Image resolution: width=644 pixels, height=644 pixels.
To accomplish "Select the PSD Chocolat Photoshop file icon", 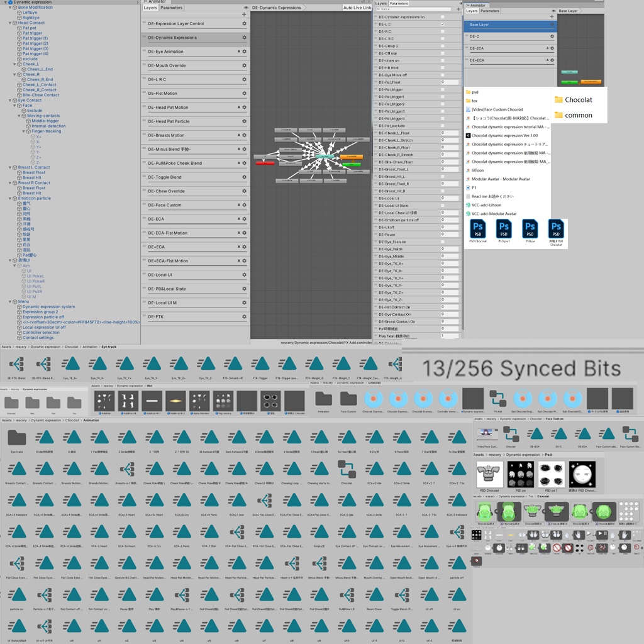I will 478,230.
